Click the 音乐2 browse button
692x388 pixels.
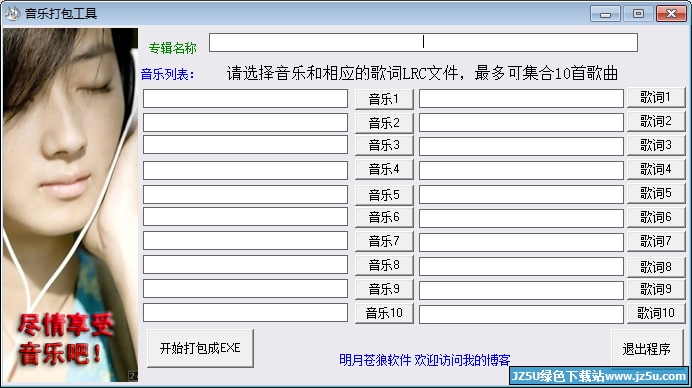[384, 123]
